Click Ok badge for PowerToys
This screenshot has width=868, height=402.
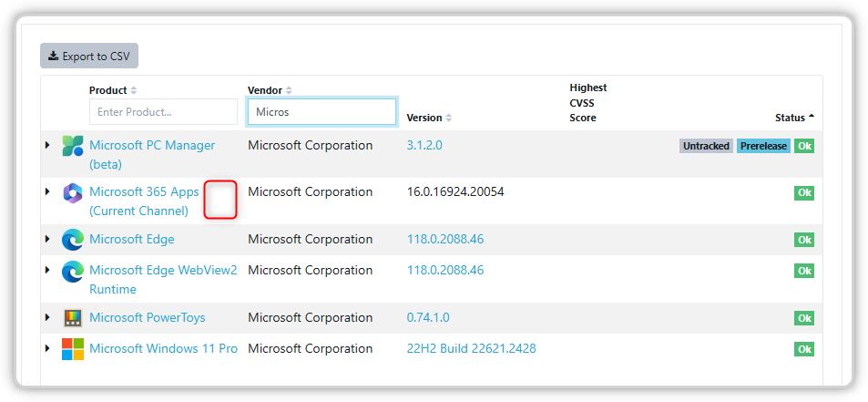point(804,318)
